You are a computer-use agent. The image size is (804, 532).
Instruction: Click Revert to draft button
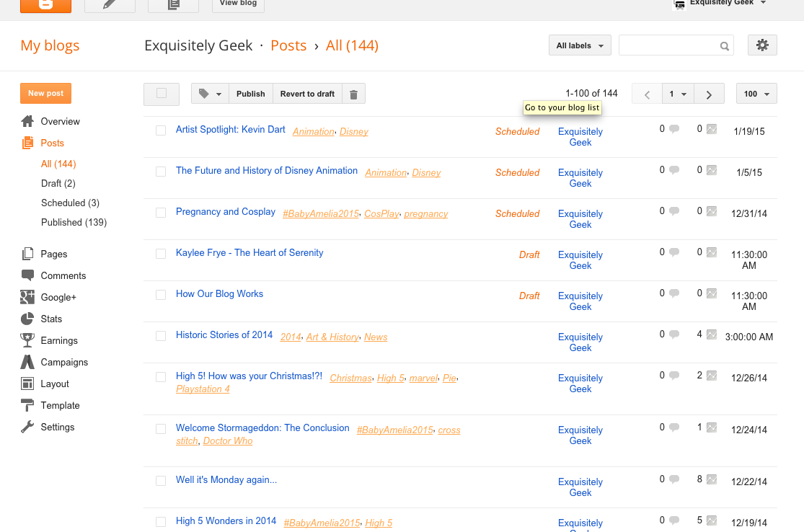[x=307, y=94]
